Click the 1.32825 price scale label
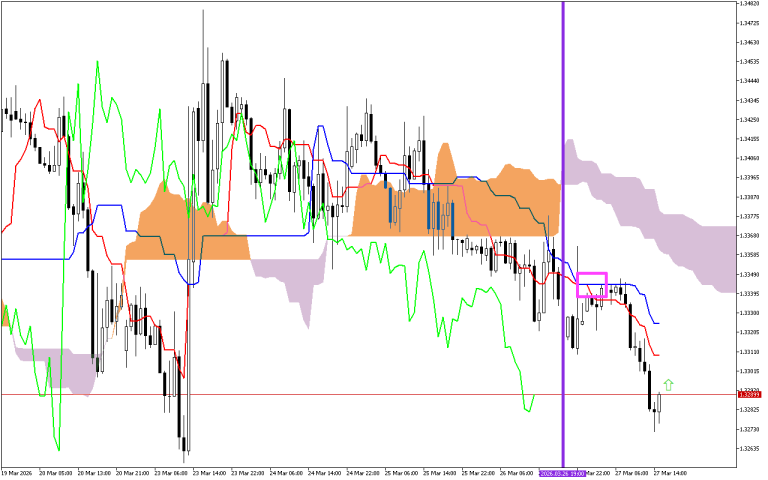Screen dimensions: 768x480 point(749,410)
